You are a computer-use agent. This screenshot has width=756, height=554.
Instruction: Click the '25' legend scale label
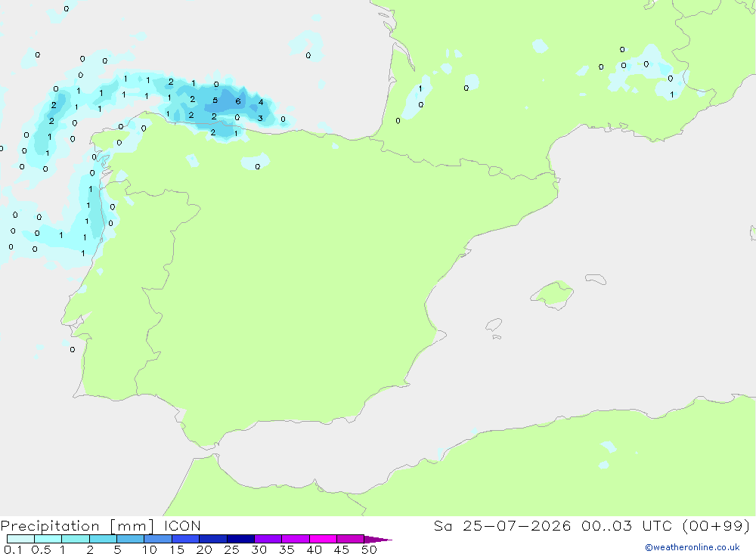click(x=232, y=549)
